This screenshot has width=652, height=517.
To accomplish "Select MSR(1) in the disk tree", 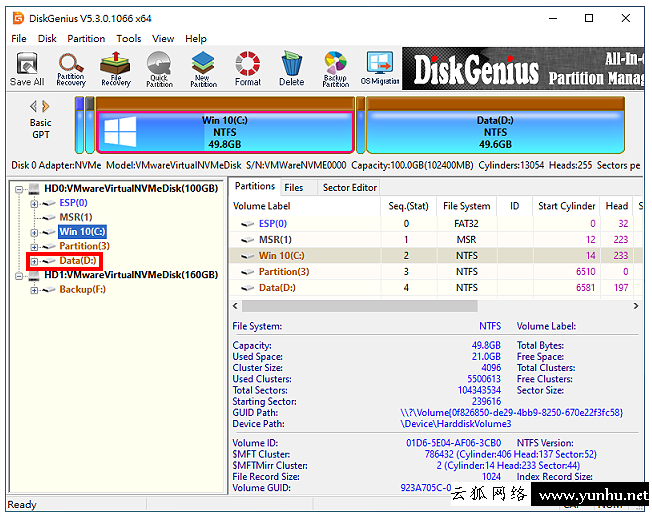I will 76,217.
